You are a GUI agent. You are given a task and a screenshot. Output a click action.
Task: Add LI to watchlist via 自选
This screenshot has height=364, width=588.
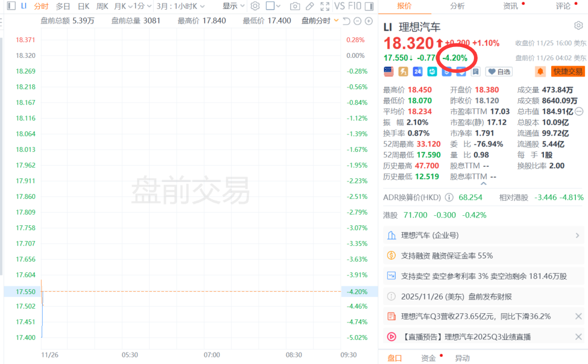pyautogui.click(x=499, y=72)
